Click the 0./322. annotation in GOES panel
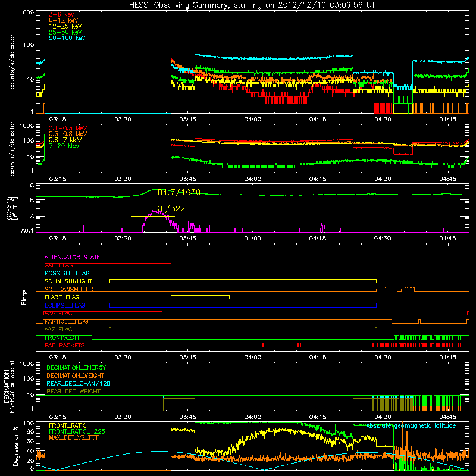Viewport: 476px width, 476px height. (x=173, y=209)
